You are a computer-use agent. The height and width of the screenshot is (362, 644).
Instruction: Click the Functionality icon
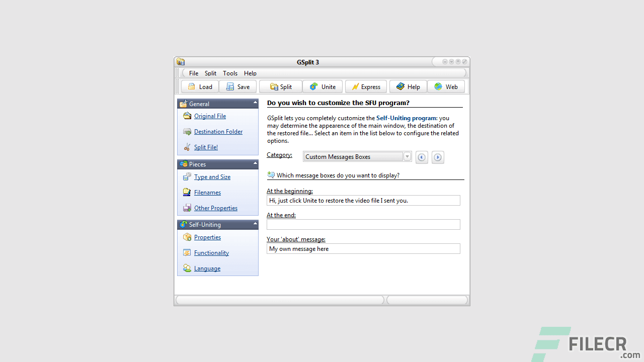tap(187, 253)
